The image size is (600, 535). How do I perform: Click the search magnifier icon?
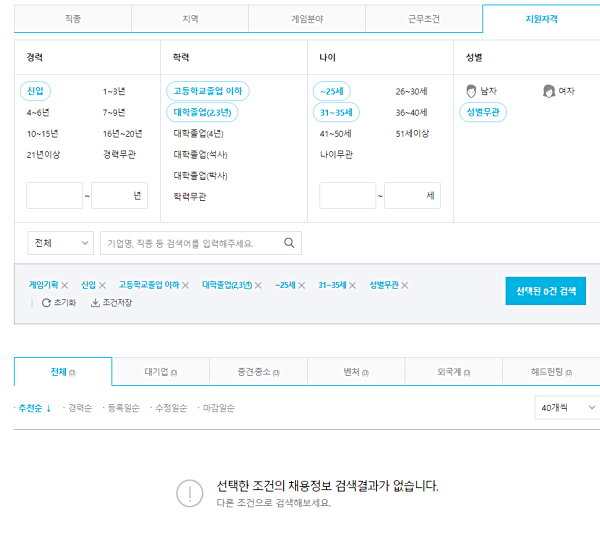(x=289, y=243)
